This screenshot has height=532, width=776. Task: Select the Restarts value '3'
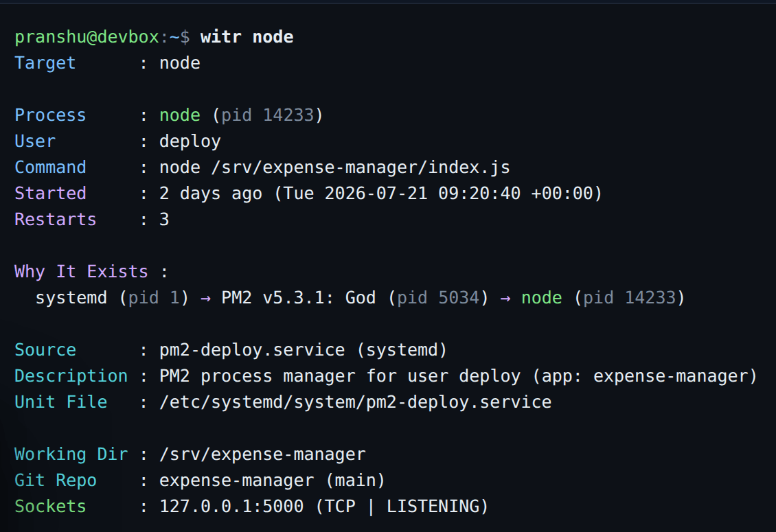click(164, 220)
